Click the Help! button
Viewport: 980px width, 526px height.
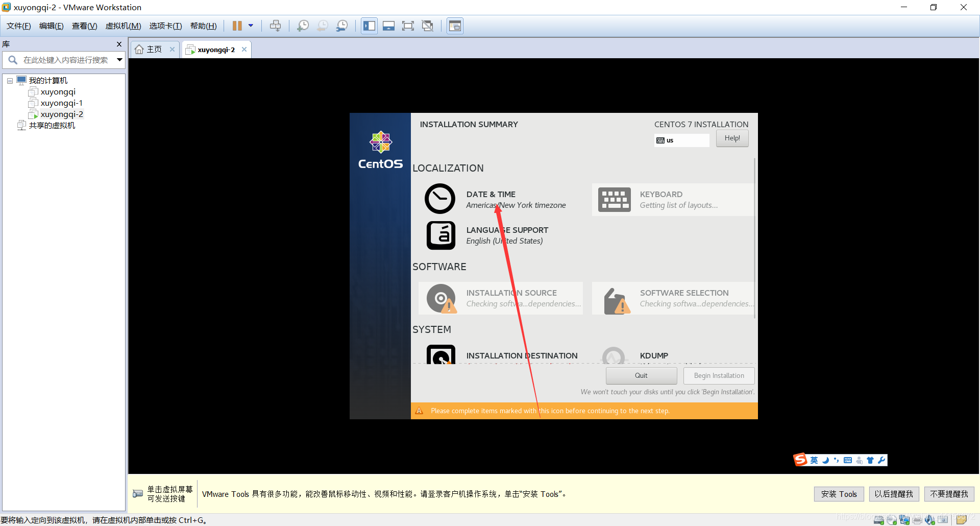pyautogui.click(x=732, y=138)
